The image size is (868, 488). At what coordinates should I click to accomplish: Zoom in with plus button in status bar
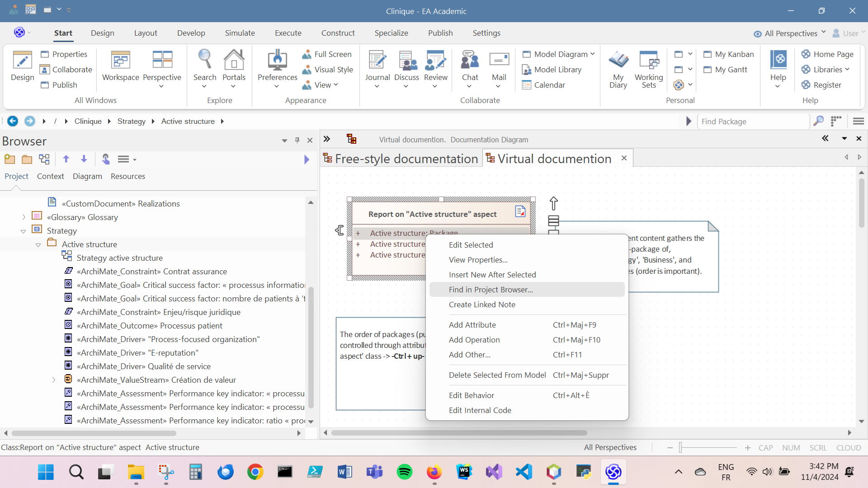[x=748, y=448]
